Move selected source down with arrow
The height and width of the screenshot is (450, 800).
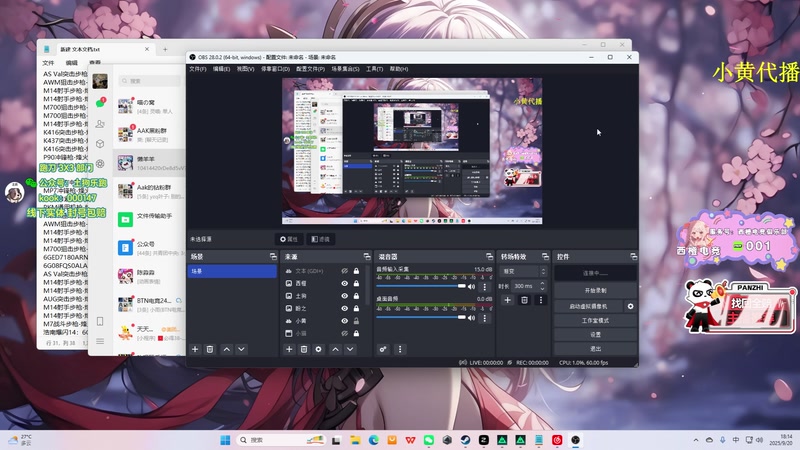pos(350,349)
